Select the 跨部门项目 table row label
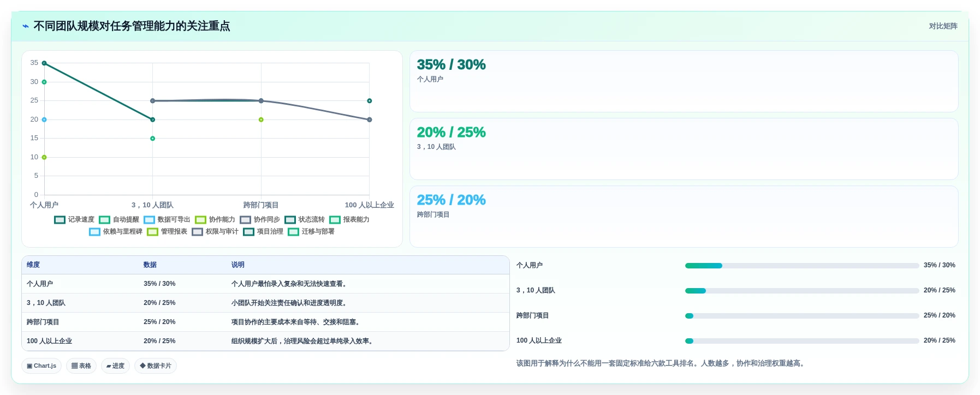 [x=43, y=322]
